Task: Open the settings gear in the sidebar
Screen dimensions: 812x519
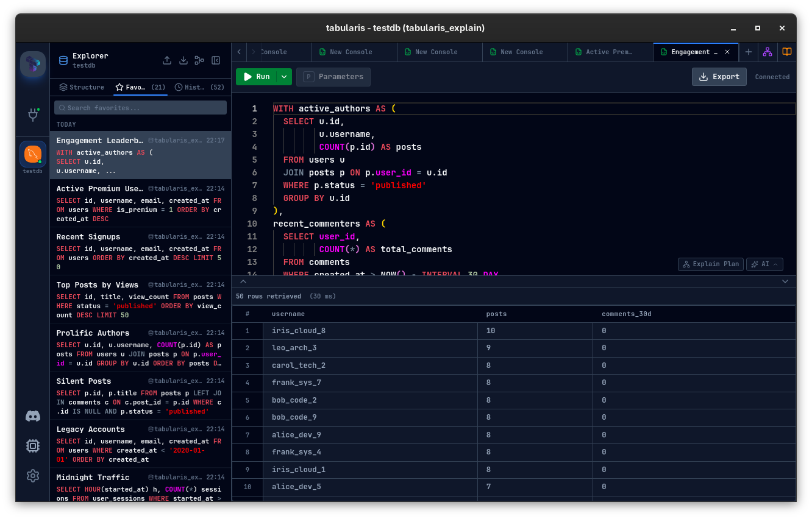Action: pyautogui.click(x=32, y=476)
